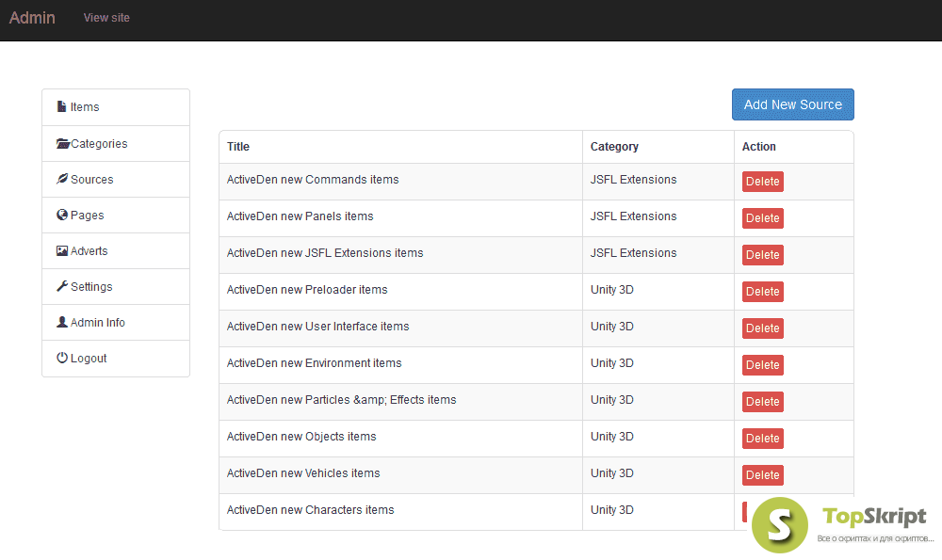Click the Add New Source button
942x560 pixels.
(793, 104)
